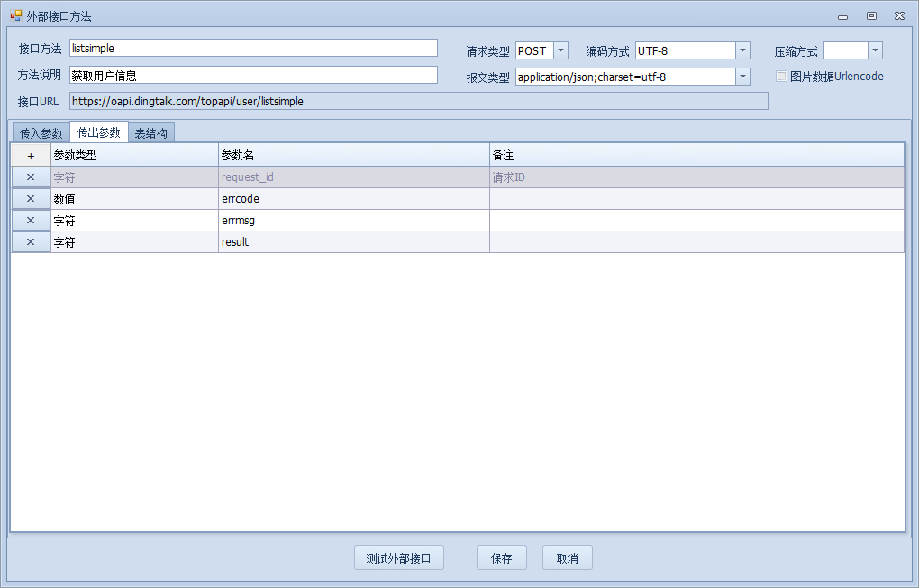919x588 pixels.
Task: Delete the request_id row with its X icon
Action: point(31,177)
